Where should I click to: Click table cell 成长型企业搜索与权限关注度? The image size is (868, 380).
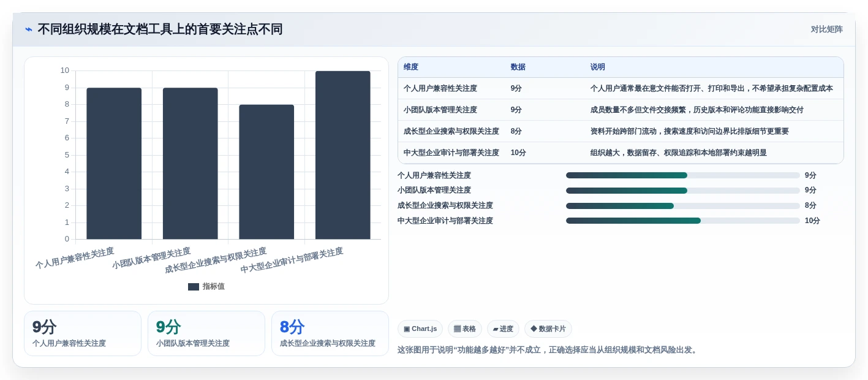coord(451,131)
